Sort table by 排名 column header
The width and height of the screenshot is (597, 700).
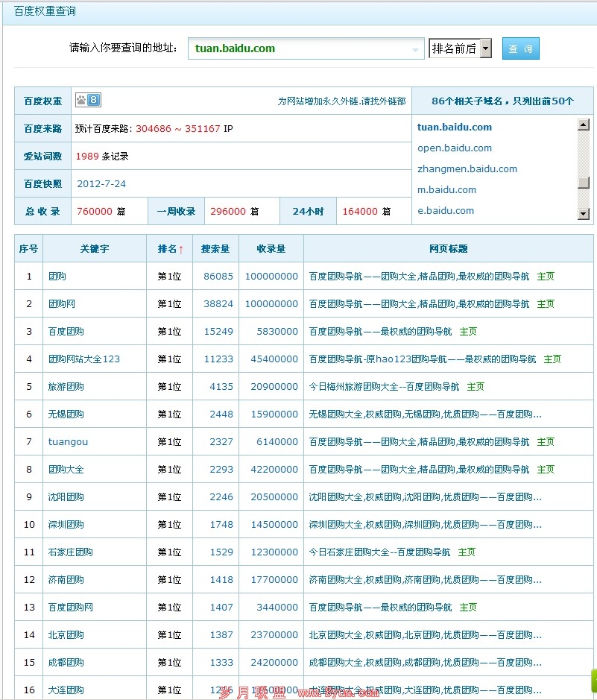click(170, 249)
